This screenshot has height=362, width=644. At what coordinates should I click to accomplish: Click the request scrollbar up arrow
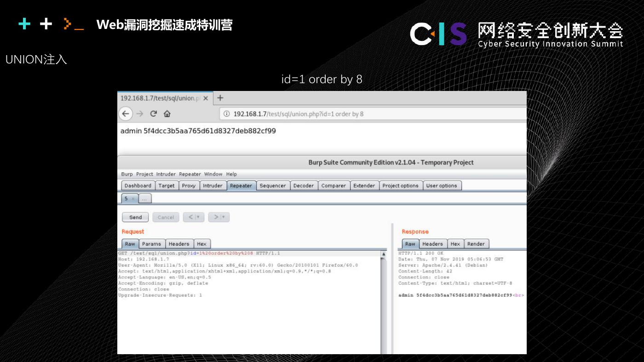(384, 254)
